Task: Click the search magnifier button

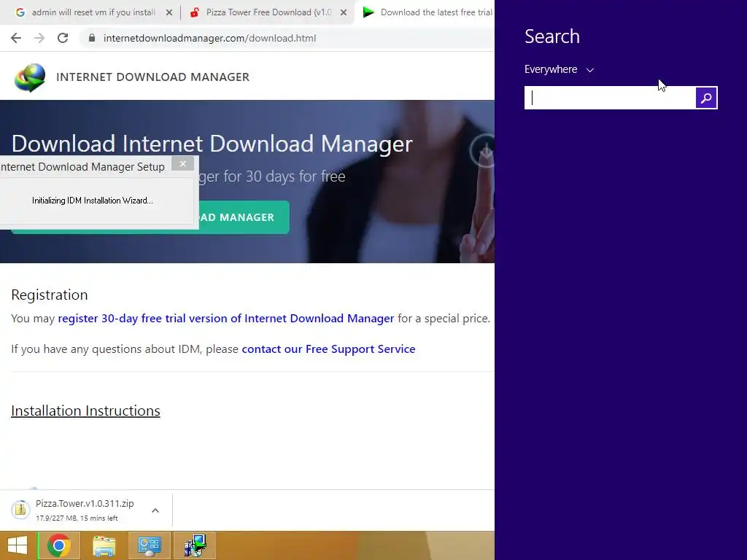Action: [x=706, y=98]
